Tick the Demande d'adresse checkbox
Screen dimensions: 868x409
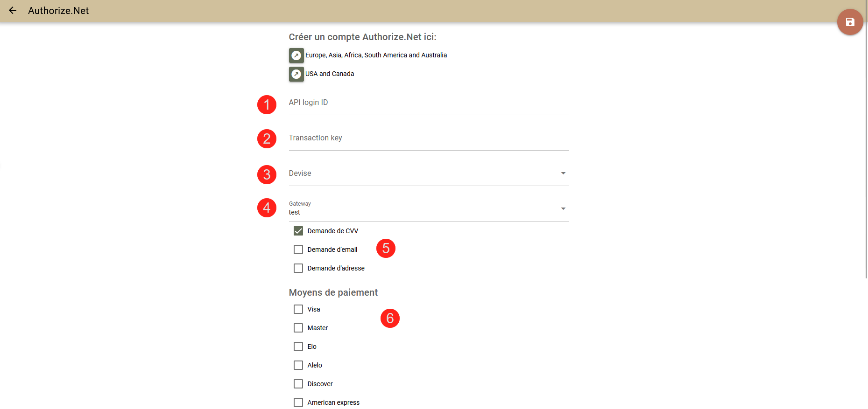coord(298,268)
